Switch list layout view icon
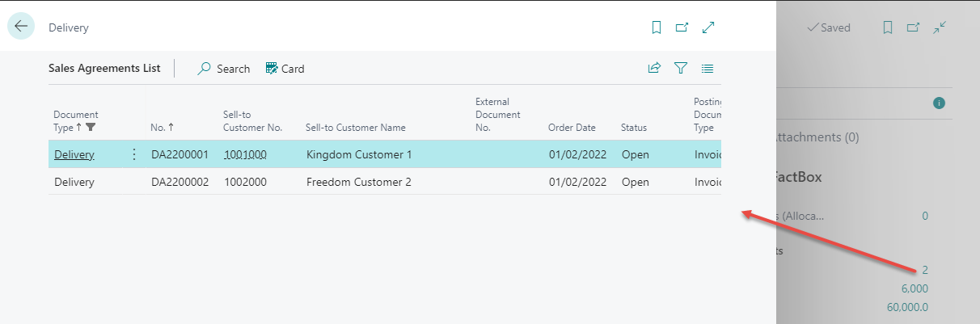This screenshot has width=980, height=324. [x=708, y=69]
